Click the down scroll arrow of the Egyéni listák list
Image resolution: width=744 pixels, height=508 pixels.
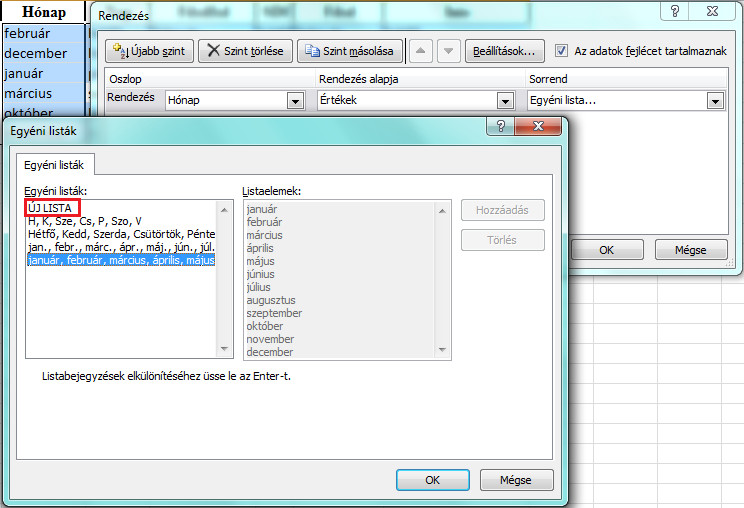coord(224,349)
